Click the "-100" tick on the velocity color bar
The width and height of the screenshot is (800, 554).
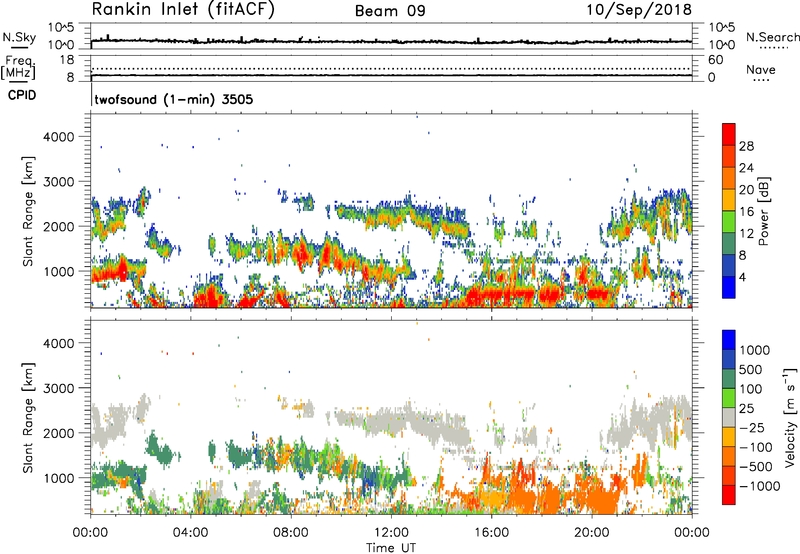point(756,447)
